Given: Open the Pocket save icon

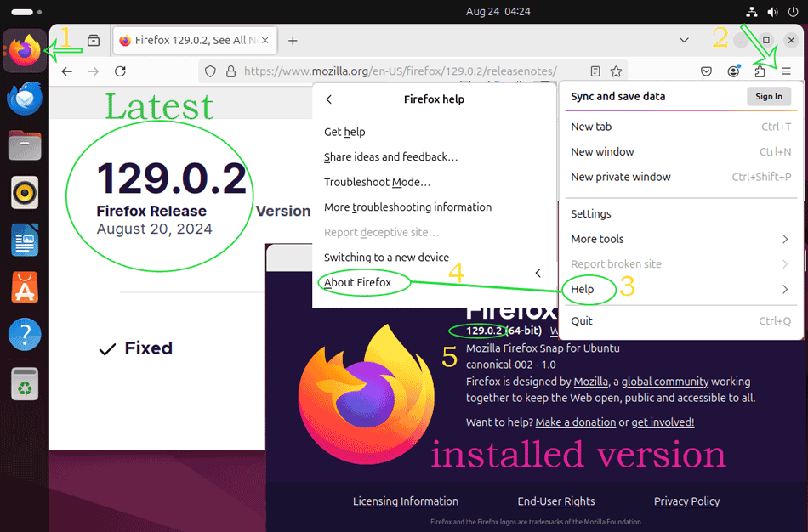Looking at the screenshot, I should [707, 71].
